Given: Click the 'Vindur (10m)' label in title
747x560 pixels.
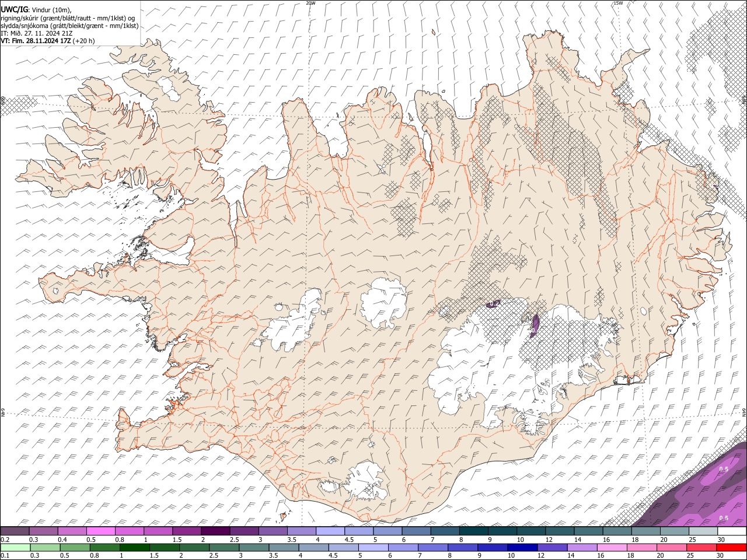Looking at the screenshot, I should pos(50,9).
